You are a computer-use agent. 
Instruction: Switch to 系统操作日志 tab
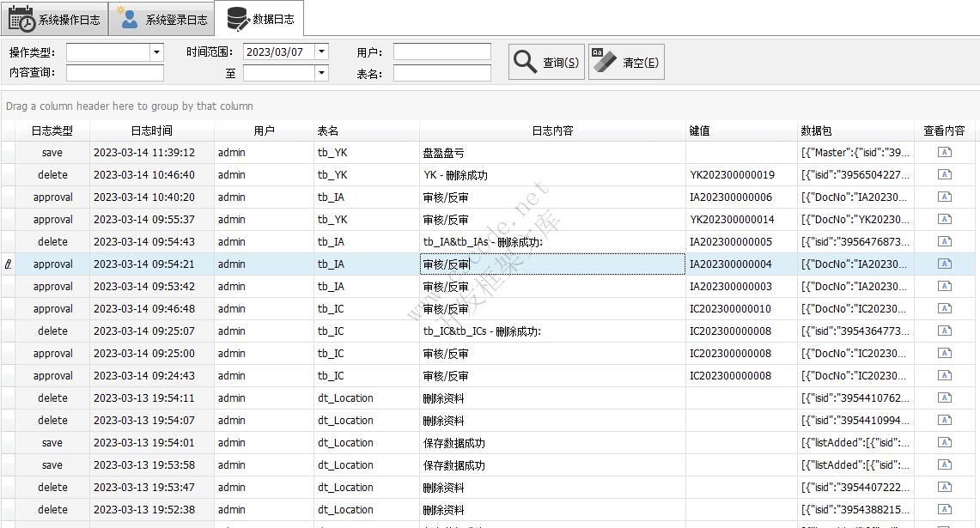pyautogui.click(x=55, y=19)
